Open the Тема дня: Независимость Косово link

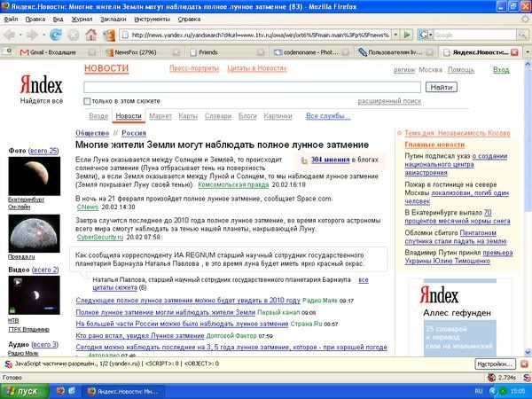tap(458, 133)
